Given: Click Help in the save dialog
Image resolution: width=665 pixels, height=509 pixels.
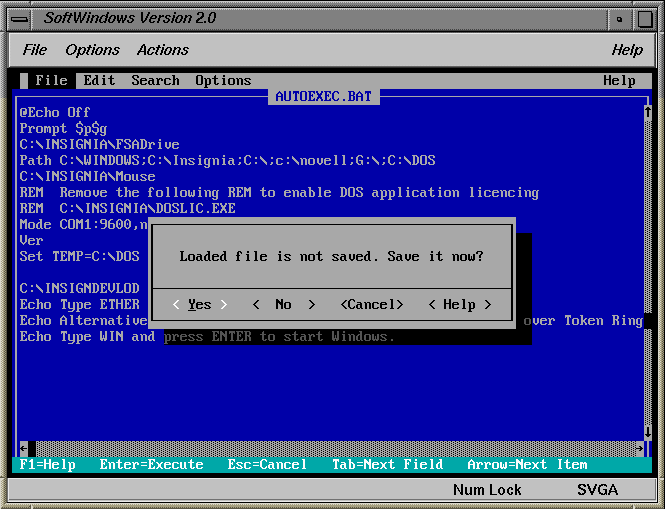Looking at the screenshot, I should point(460,305).
